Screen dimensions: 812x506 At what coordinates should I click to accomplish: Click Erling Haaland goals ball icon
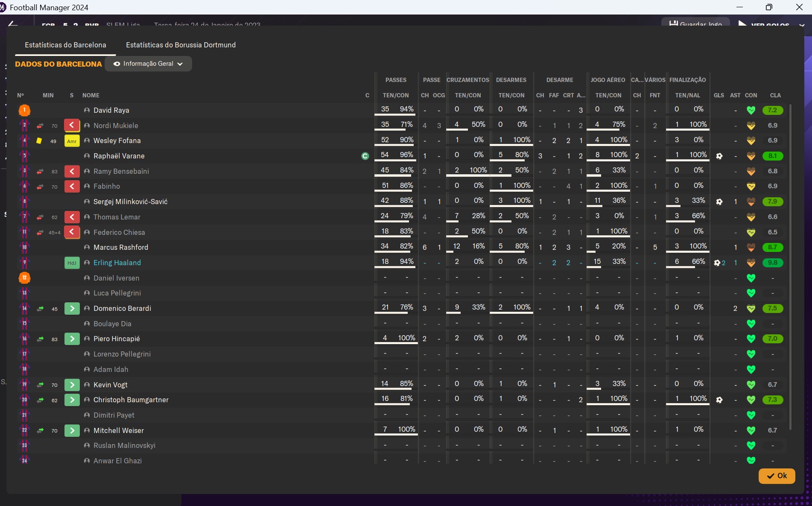pyautogui.click(x=717, y=263)
